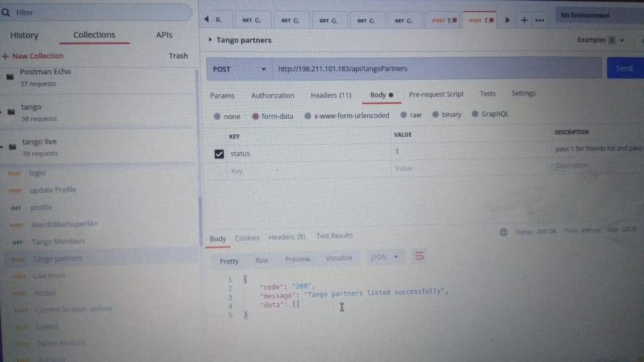Switch to the Pre-request Script tab
The height and width of the screenshot is (362, 644).
(436, 94)
